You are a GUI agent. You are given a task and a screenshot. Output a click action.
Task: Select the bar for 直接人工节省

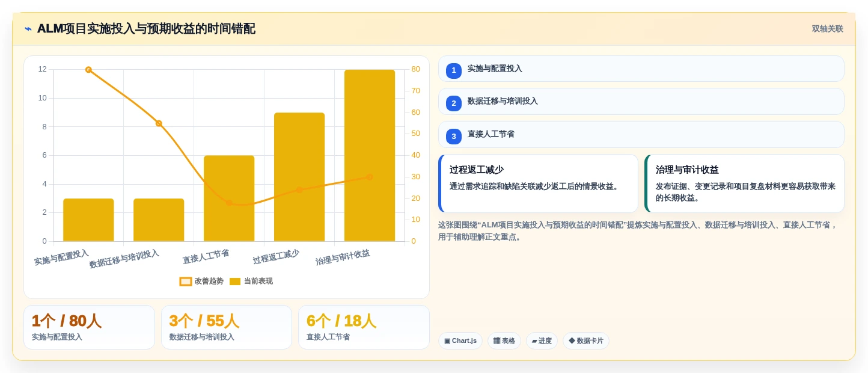(229, 199)
